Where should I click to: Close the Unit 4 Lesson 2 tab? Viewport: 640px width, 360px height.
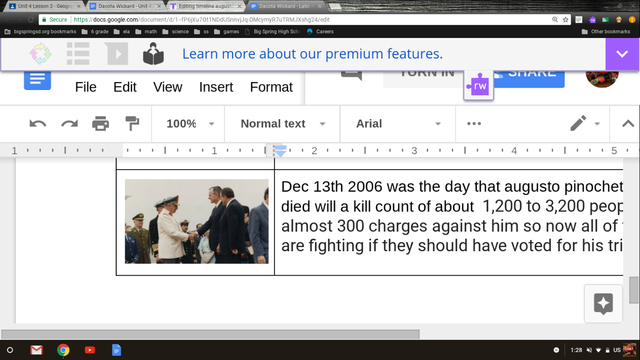(78, 6)
